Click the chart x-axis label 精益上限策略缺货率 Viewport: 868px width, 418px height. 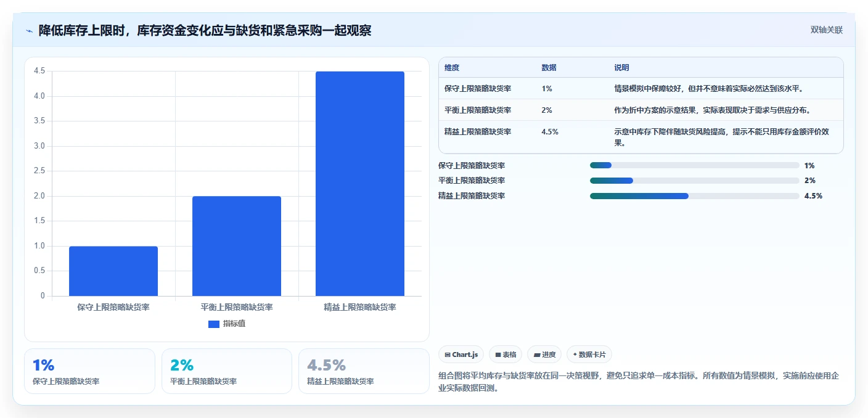tap(360, 307)
